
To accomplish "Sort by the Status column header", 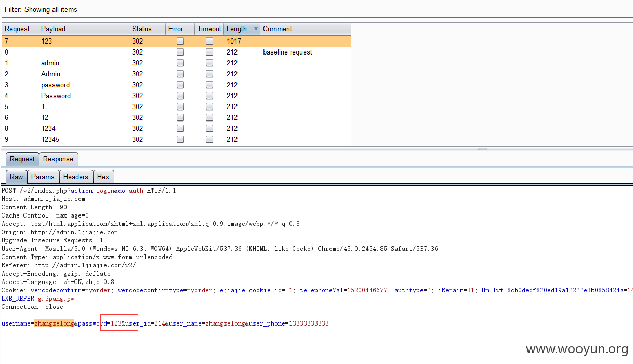I will [147, 29].
